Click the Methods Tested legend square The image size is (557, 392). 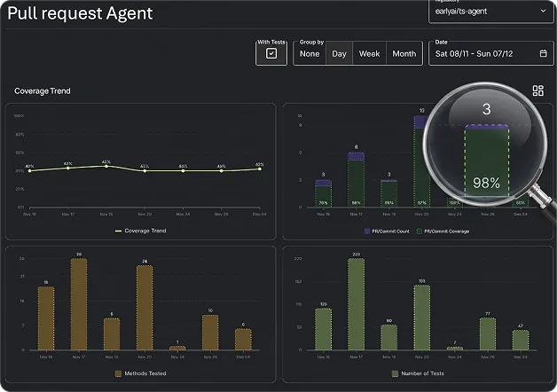pyautogui.click(x=118, y=373)
